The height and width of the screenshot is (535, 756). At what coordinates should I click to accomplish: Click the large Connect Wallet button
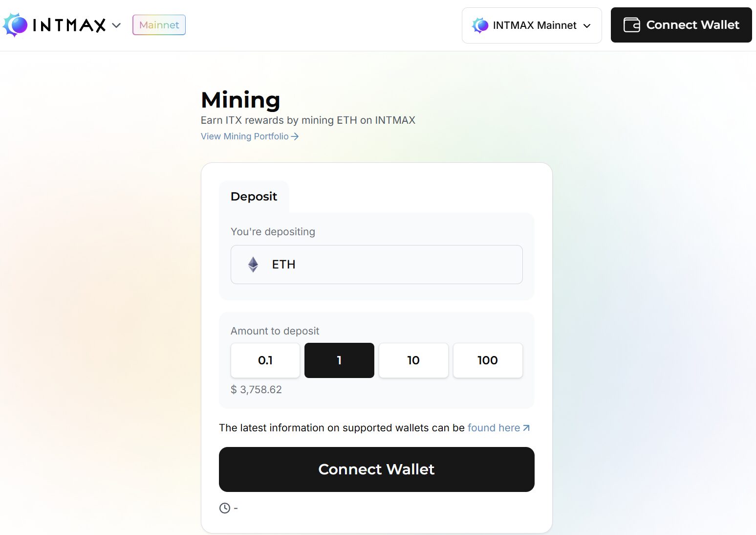pos(376,469)
